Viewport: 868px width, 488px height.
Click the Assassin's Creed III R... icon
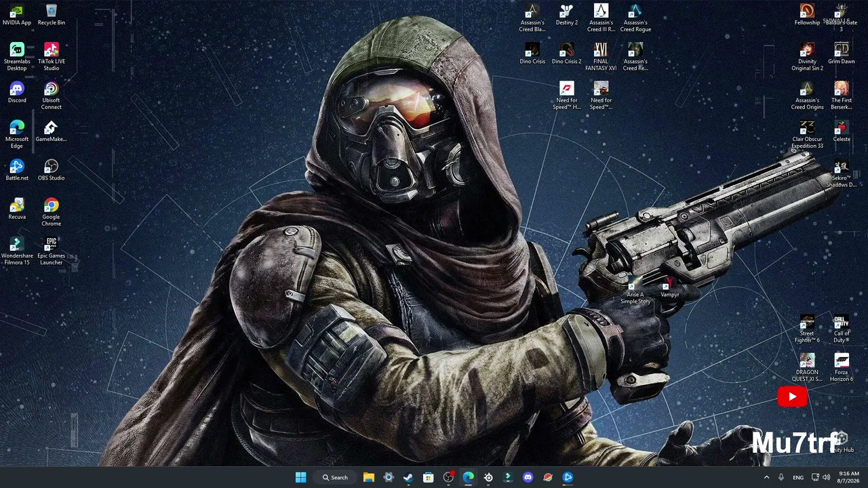[x=601, y=18]
